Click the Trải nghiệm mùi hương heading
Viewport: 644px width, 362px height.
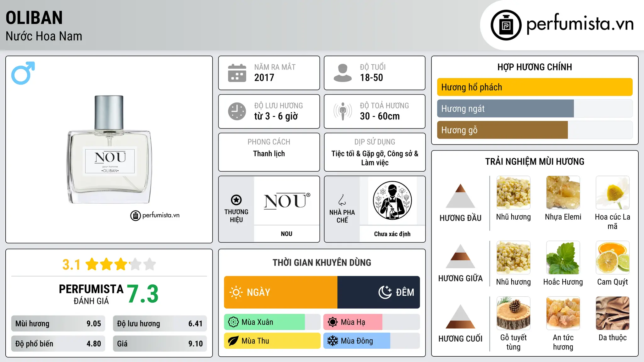535,162
